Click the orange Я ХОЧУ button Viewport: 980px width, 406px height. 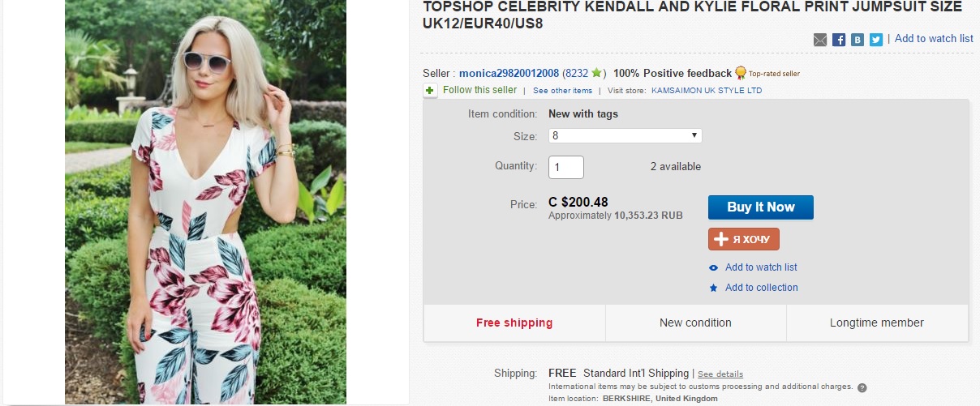(x=744, y=239)
